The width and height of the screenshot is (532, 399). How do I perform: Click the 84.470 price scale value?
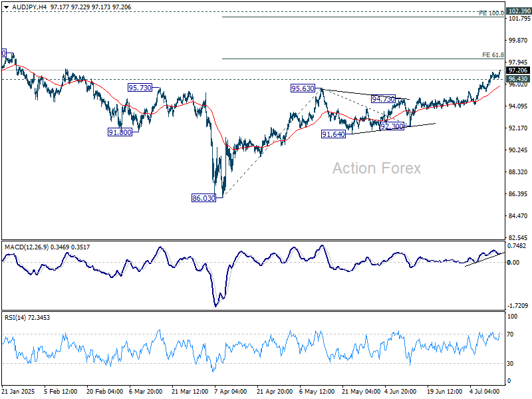[x=518, y=216]
